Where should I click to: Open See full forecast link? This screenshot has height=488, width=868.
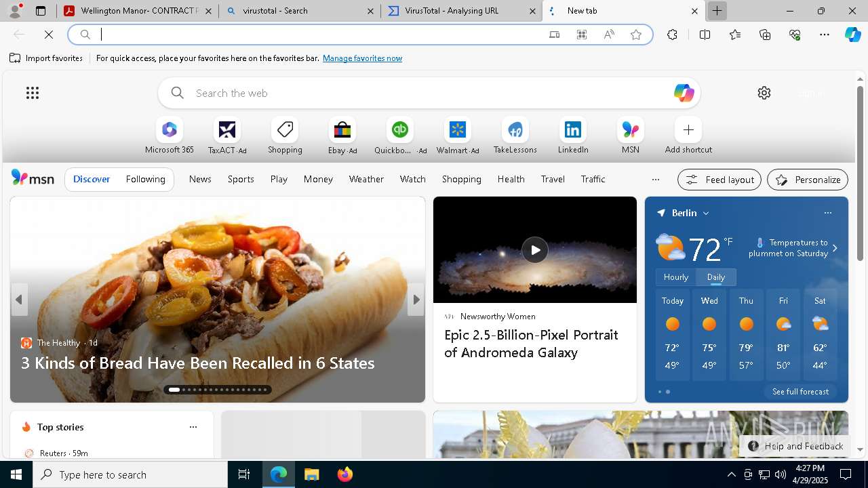tap(800, 392)
